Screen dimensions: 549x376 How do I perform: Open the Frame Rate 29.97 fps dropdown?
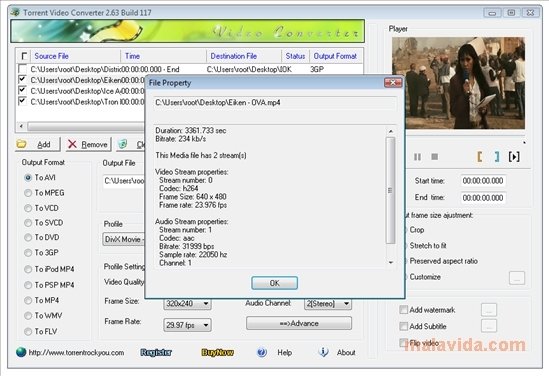click(x=206, y=325)
